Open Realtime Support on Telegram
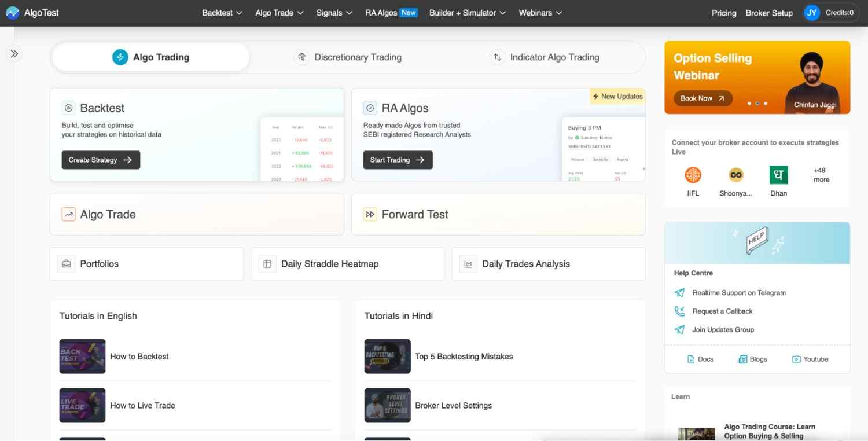This screenshot has width=868, height=441. 739,293
